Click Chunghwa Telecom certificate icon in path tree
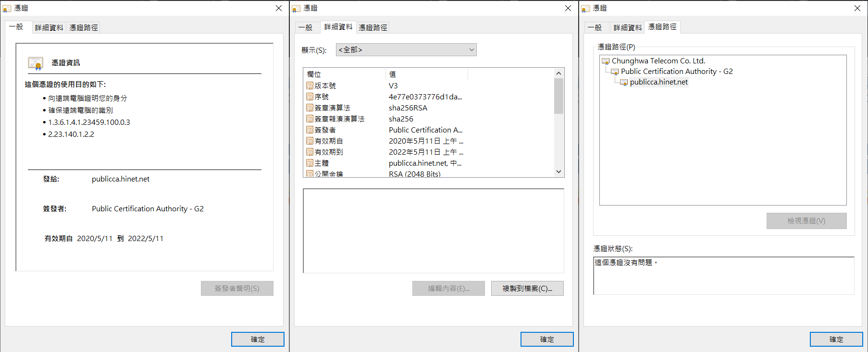 tap(606, 61)
